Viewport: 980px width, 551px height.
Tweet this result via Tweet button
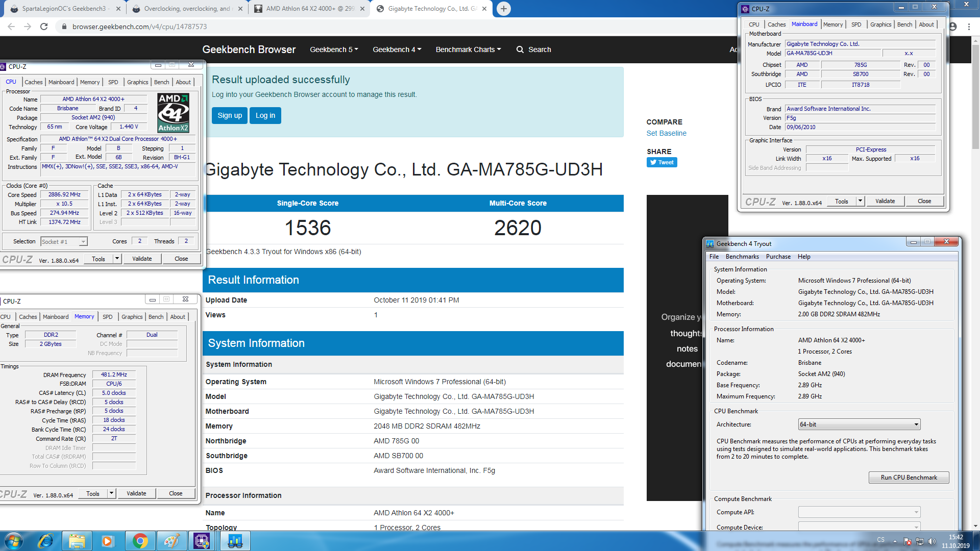coord(661,162)
